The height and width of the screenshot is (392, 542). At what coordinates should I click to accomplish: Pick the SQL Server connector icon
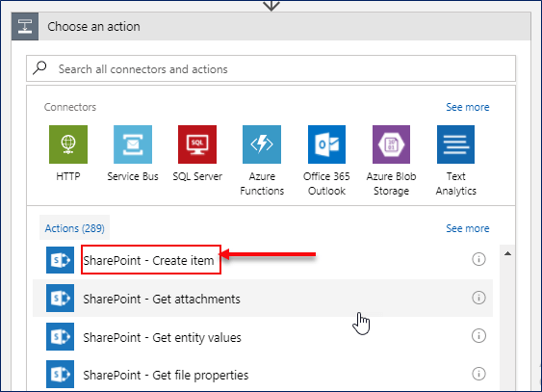197,144
